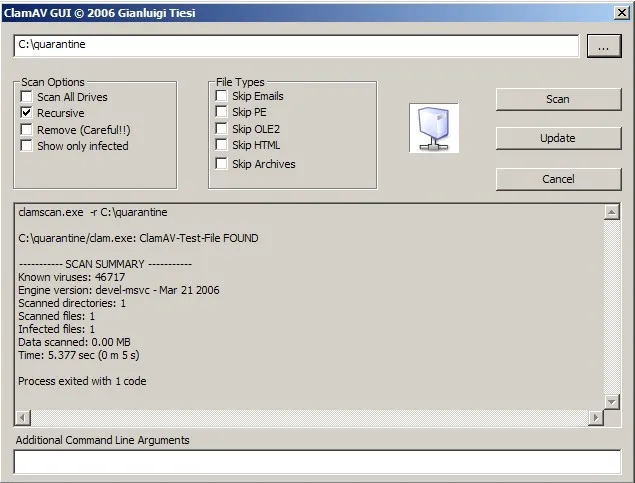This screenshot has width=635, height=483.
Task: Tick the Remove (Careful!!) checkbox
Action: coord(26,130)
